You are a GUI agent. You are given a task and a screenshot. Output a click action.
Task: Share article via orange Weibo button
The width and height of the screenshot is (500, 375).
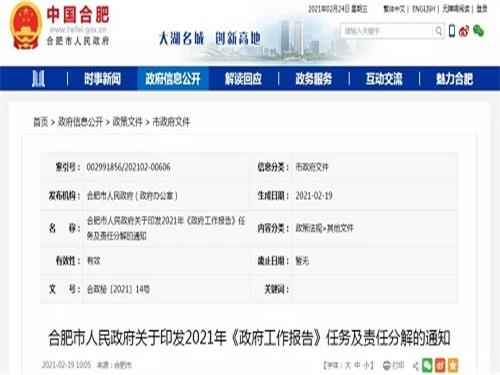[x=440, y=365]
